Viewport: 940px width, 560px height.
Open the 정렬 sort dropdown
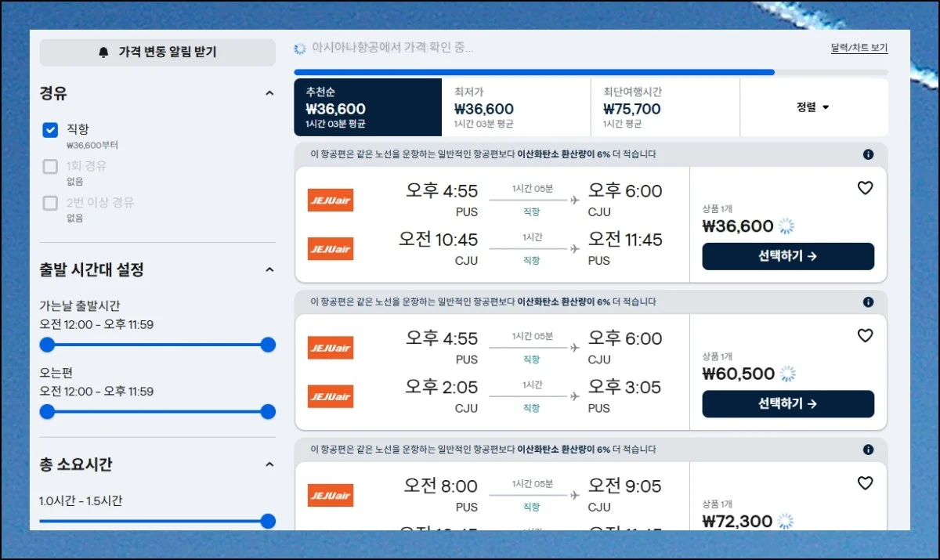click(813, 107)
